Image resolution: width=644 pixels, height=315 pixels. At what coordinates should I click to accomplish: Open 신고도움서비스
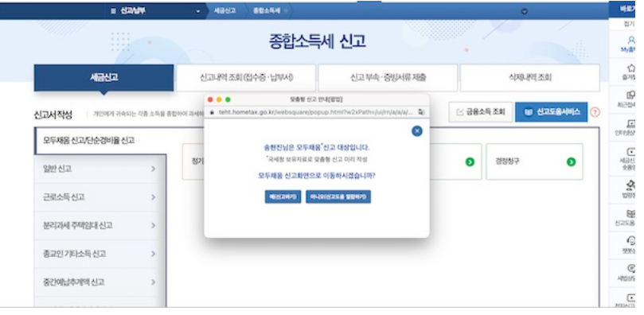point(552,112)
